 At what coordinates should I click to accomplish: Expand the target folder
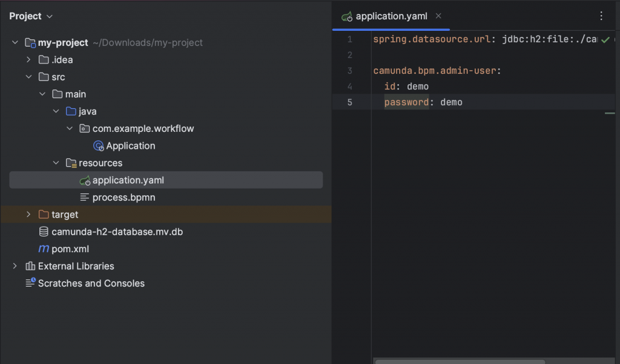[28, 215]
